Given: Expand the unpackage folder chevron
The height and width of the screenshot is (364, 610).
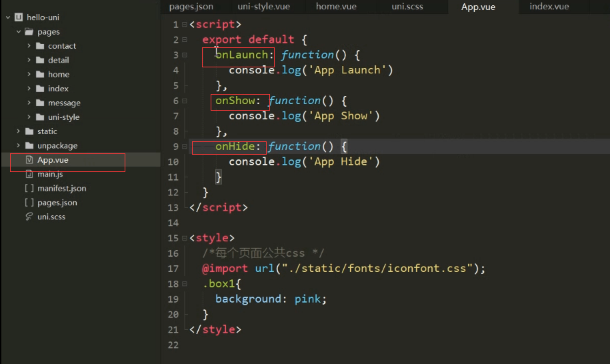Looking at the screenshot, I should pos(18,145).
